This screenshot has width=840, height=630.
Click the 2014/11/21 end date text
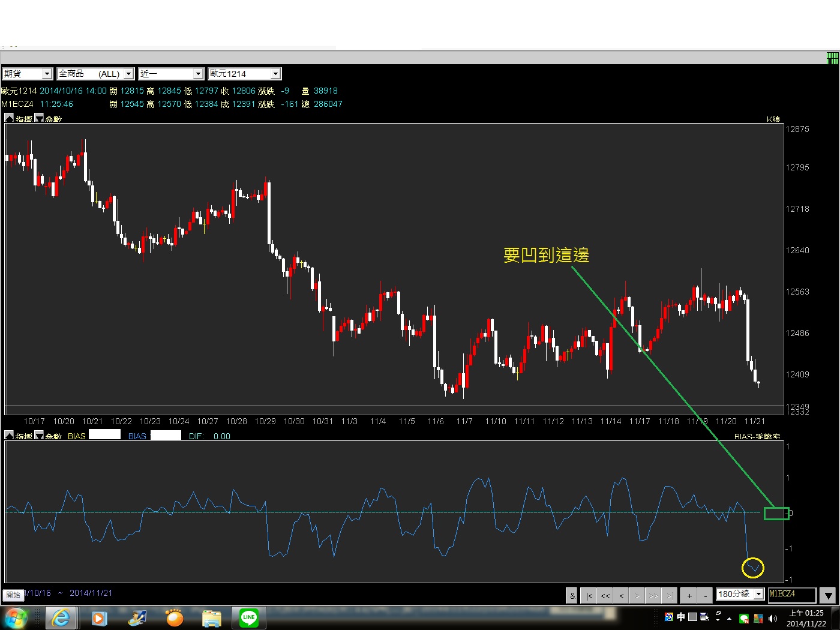(x=91, y=593)
